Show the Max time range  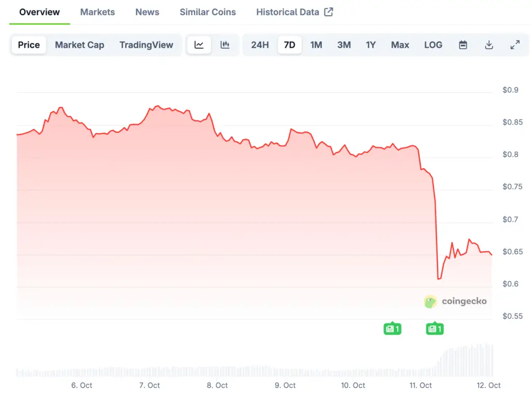pyautogui.click(x=400, y=45)
